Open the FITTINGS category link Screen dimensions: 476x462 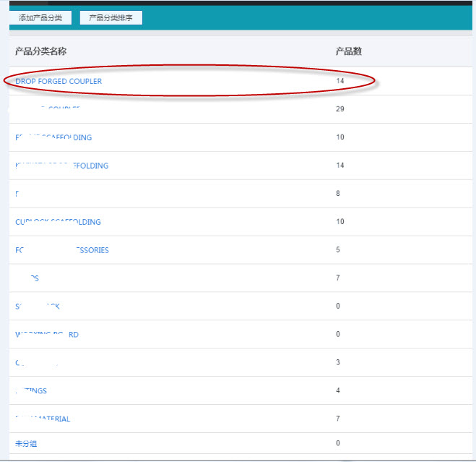point(31,391)
